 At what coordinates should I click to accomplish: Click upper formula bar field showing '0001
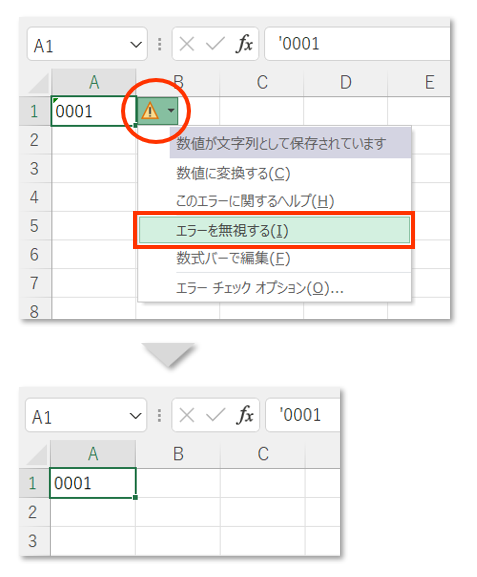click(357, 44)
